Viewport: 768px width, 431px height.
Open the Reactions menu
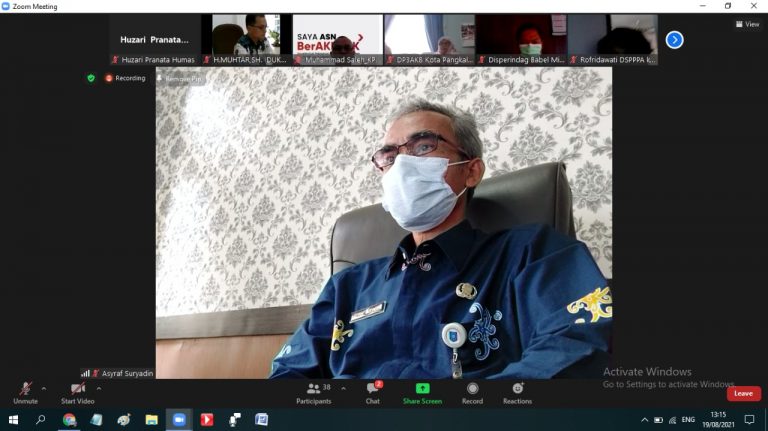coord(517,392)
